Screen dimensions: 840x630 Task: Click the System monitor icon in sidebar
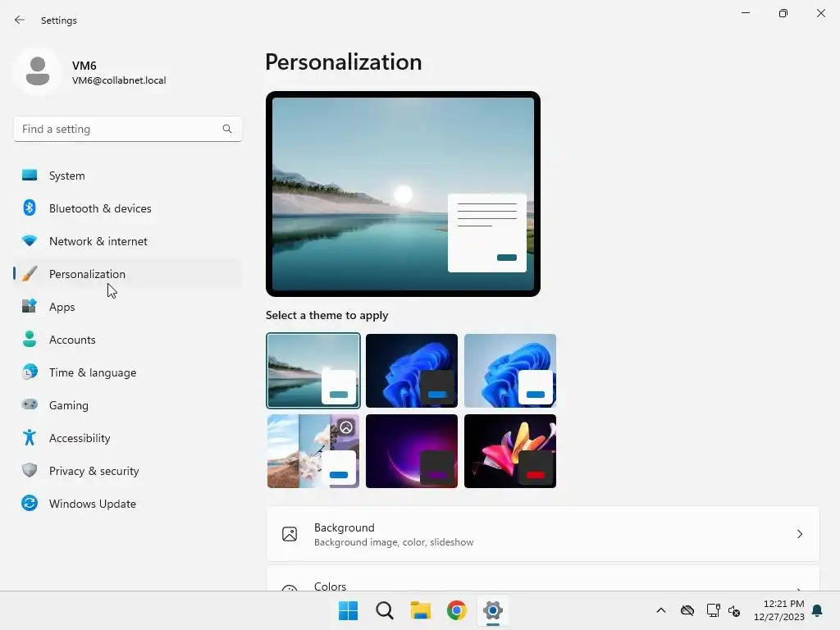pyautogui.click(x=30, y=176)
